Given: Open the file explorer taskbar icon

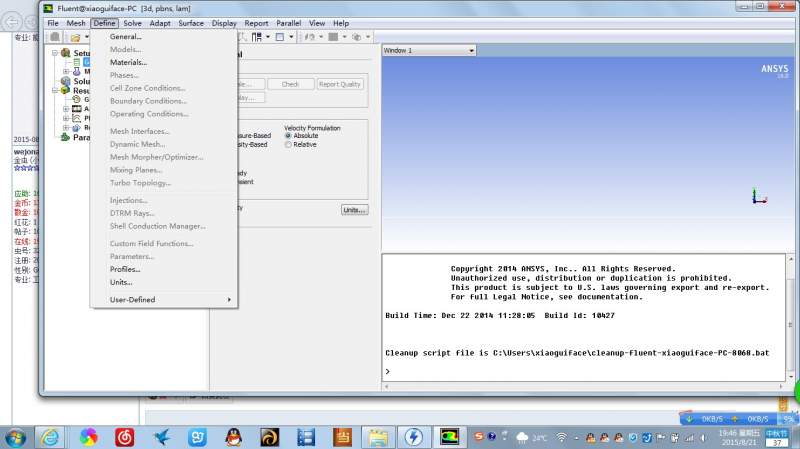Looking at the screenshot, I should [x=378, y=437].
